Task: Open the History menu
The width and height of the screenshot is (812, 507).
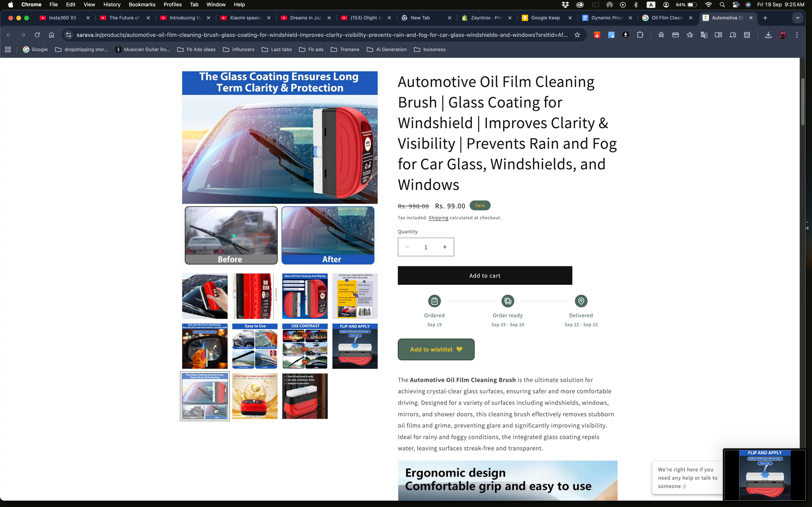Action: tap(112, 5)
